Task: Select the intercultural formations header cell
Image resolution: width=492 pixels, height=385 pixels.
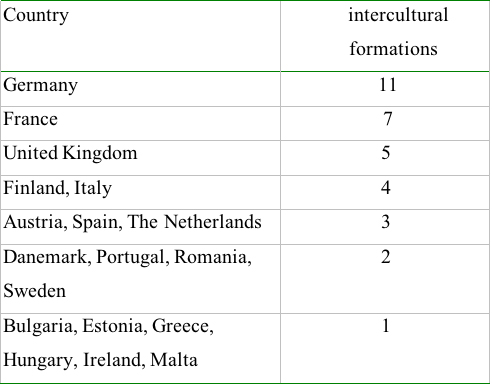Action: [385, 36]
